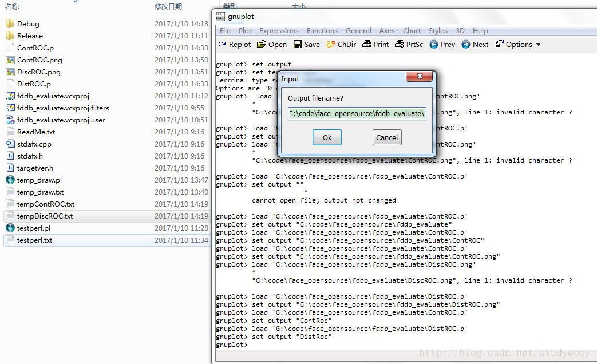Click the Save floppy disk icon
Viewport: 597px width, 364px height.
click(x=298, y=45)
